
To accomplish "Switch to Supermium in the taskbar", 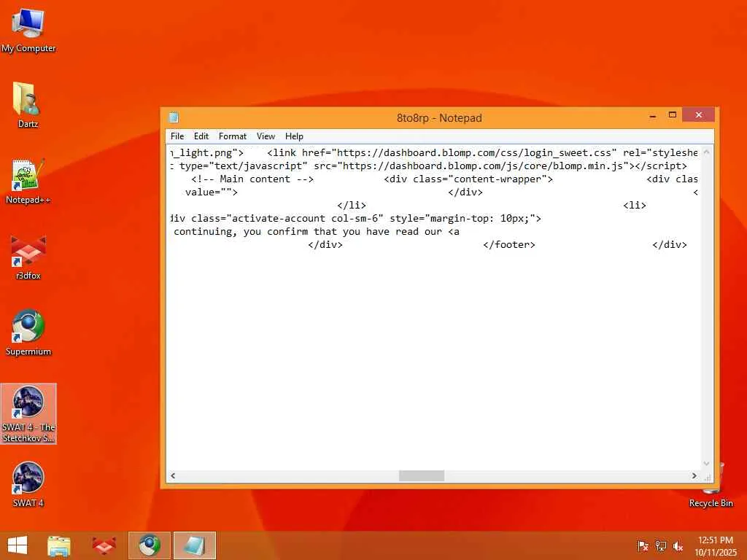I will (x=150, y=545).
